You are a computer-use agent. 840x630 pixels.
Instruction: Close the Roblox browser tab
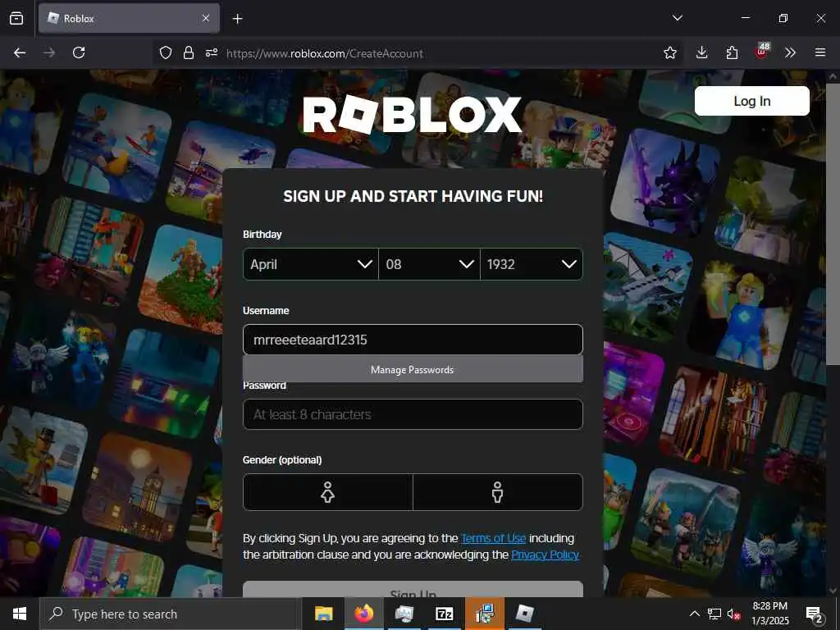click(x=206, y=18)
